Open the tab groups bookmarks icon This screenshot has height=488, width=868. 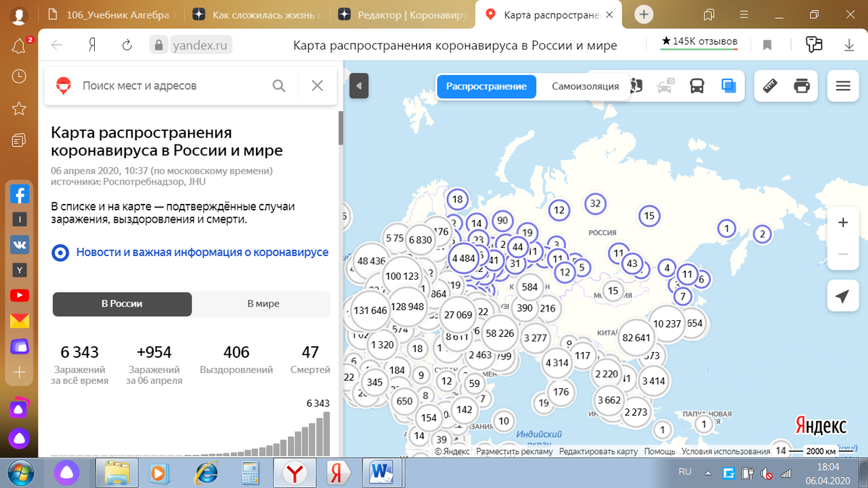pos(710,14)
